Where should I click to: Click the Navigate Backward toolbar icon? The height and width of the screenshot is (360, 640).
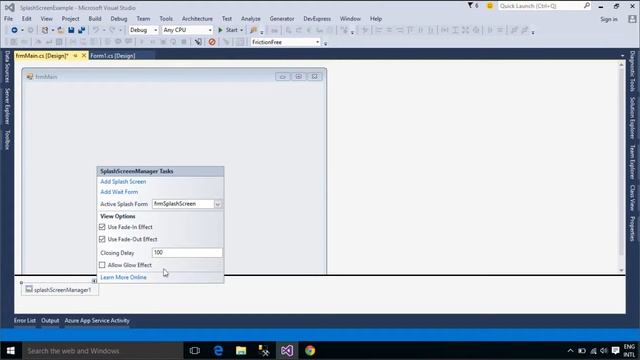tap(14, 30)
